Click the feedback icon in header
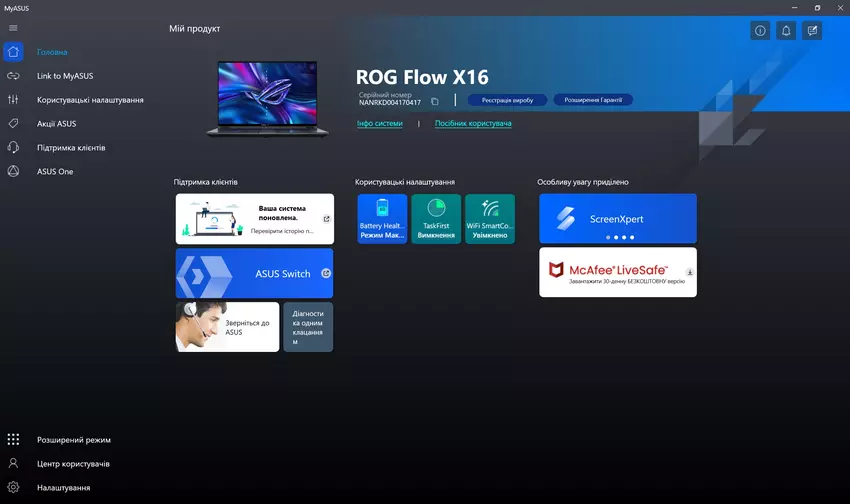This screenshot has height=504, width=850. (x=813, y=31)
